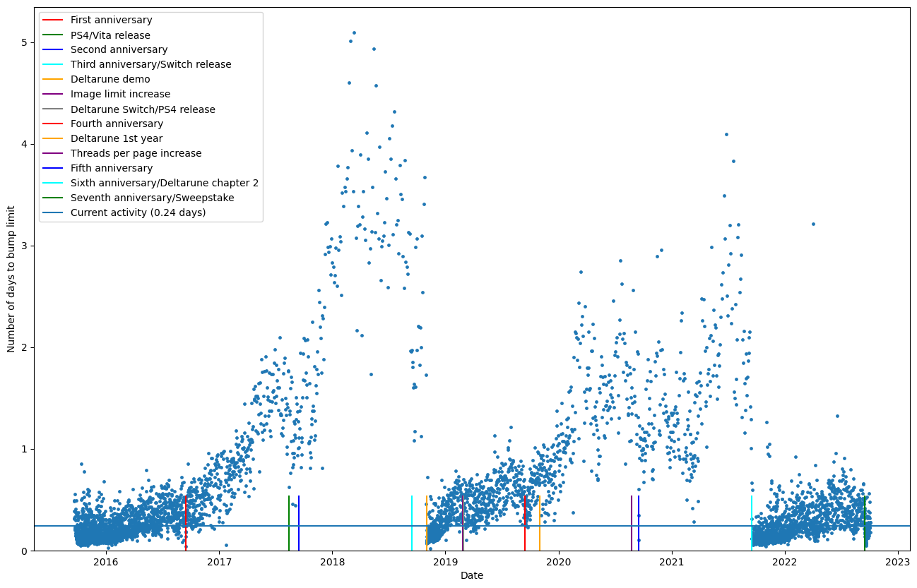Click the "Fifth anniversary" legend label
Viewport: 917px width, 588px height.
(112, 168)
